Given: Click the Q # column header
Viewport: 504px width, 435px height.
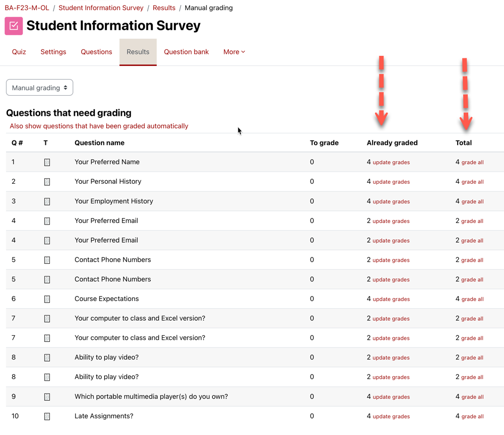Looking at the screenshot, I should [x=17, y=143].
